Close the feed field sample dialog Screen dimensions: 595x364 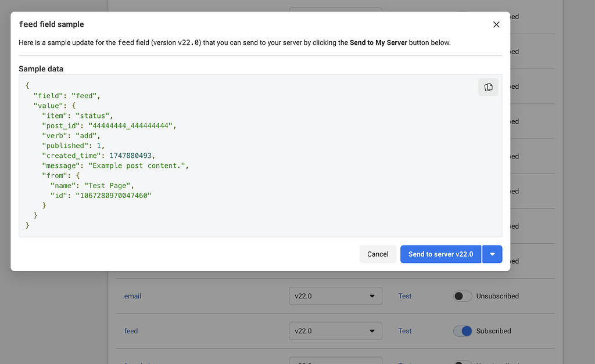496,24
